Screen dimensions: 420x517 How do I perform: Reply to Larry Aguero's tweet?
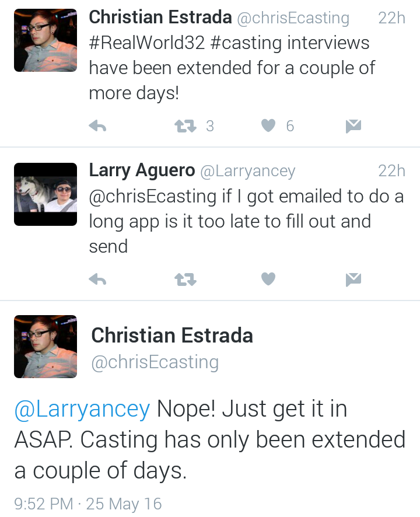[x=97, y=280]
